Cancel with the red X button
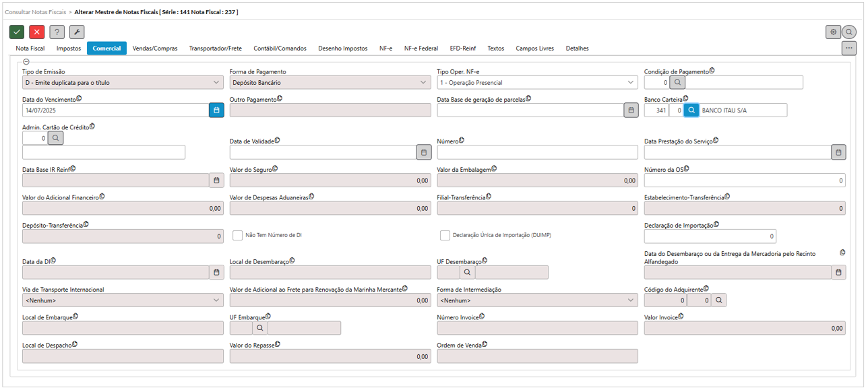868x390 pixels. point(37,32)
